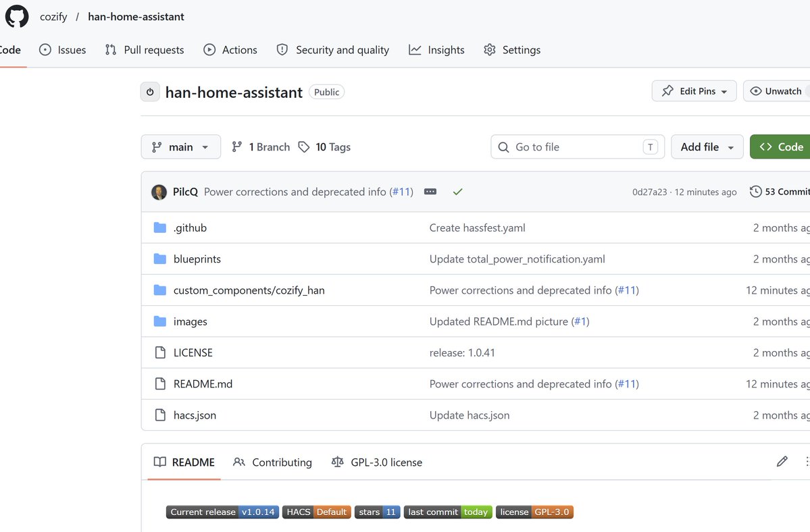This screenshot has height=532, width=810.
Task: Open PilcQ author profile link
Action: (185, 192)
